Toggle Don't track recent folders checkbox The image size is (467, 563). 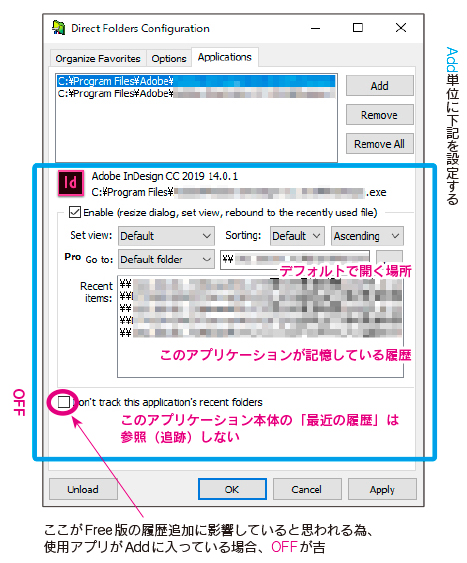click(64, 402)
